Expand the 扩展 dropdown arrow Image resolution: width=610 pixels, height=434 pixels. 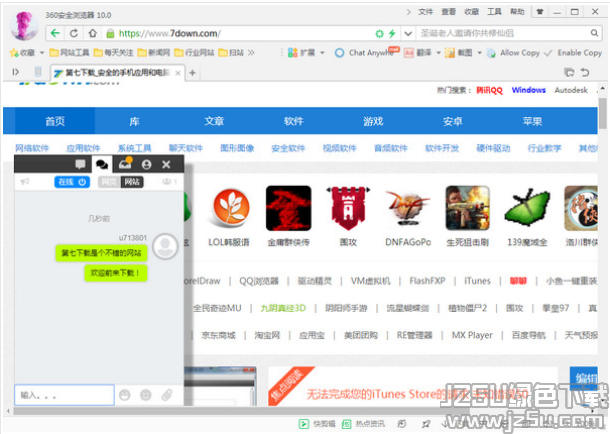pyautogui.click(x=322, y=52)
